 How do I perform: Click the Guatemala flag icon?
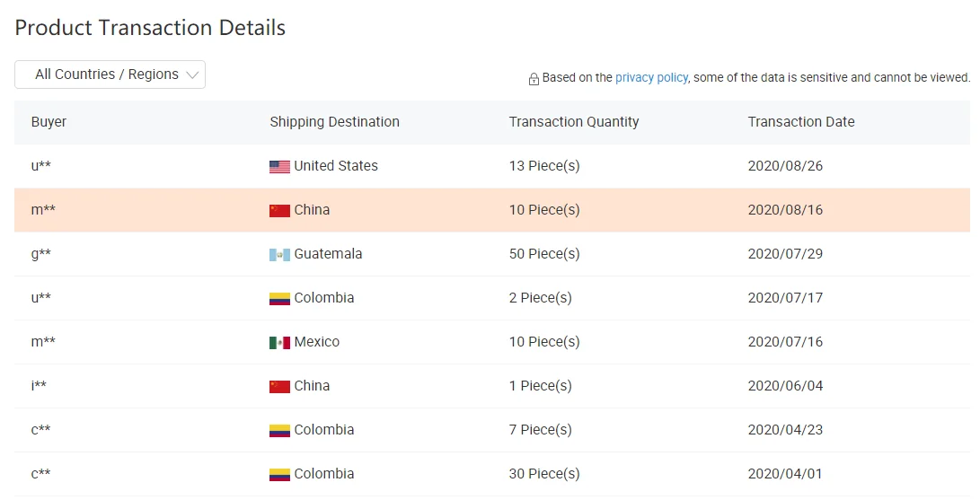click(279, 254)
